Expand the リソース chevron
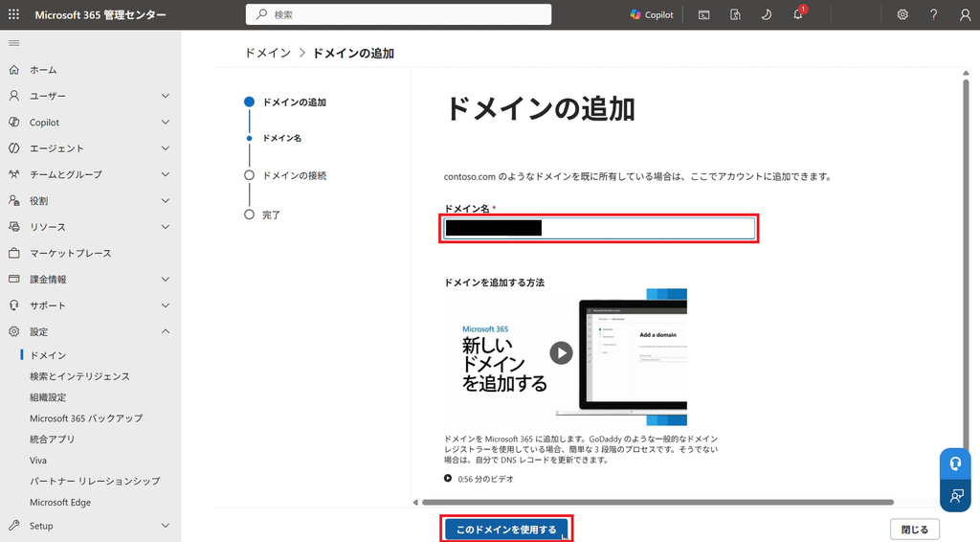This screenshot has height=542, width=980. click(165, 227)
